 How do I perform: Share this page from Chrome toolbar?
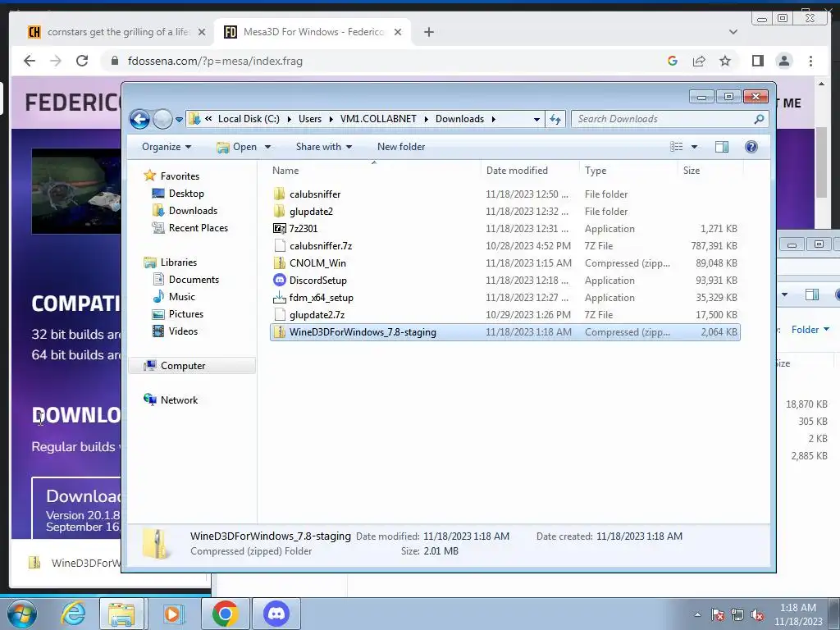point(699,61)
